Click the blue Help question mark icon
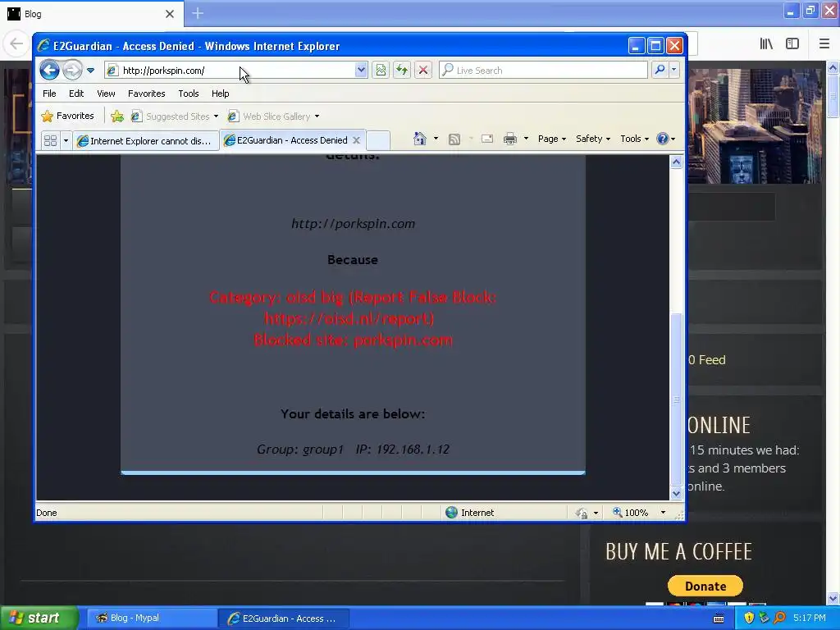The width and height of the screenshot is (840, 630). [x=663, y=139]
